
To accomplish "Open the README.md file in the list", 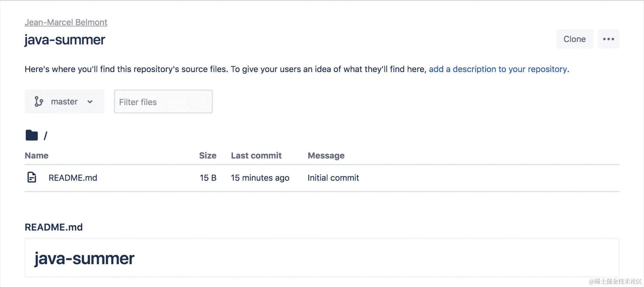I will point(73,178).
